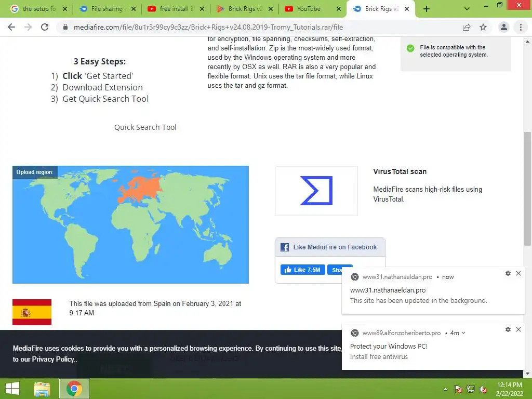Reload the MediaFire page

[x=45, y=27]
